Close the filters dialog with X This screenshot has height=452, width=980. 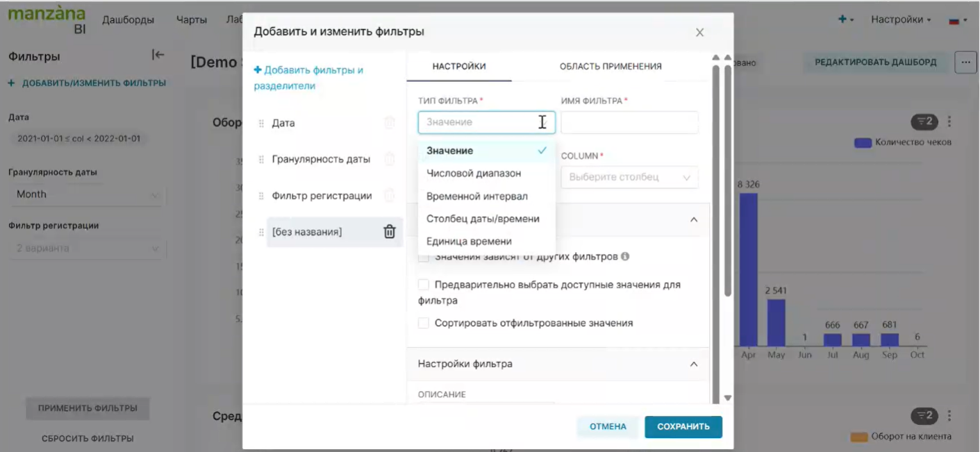[x=699, y=33]
